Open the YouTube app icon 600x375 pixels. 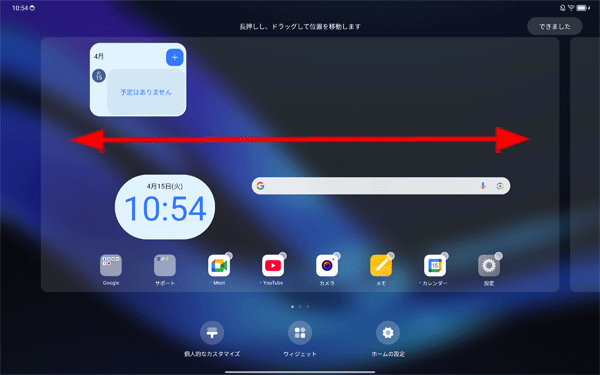click(273, 266)
